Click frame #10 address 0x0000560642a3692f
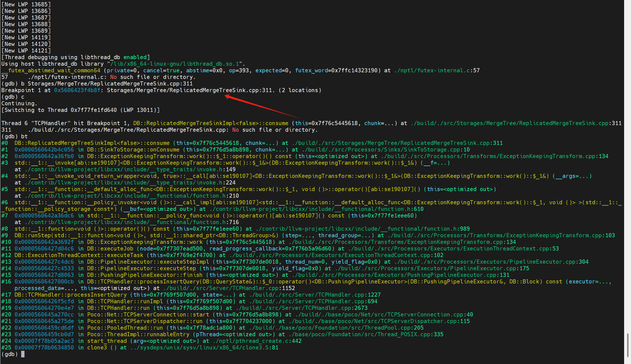Image resolution: width=631 pixels, height=364 pixels. coord(44,242)
